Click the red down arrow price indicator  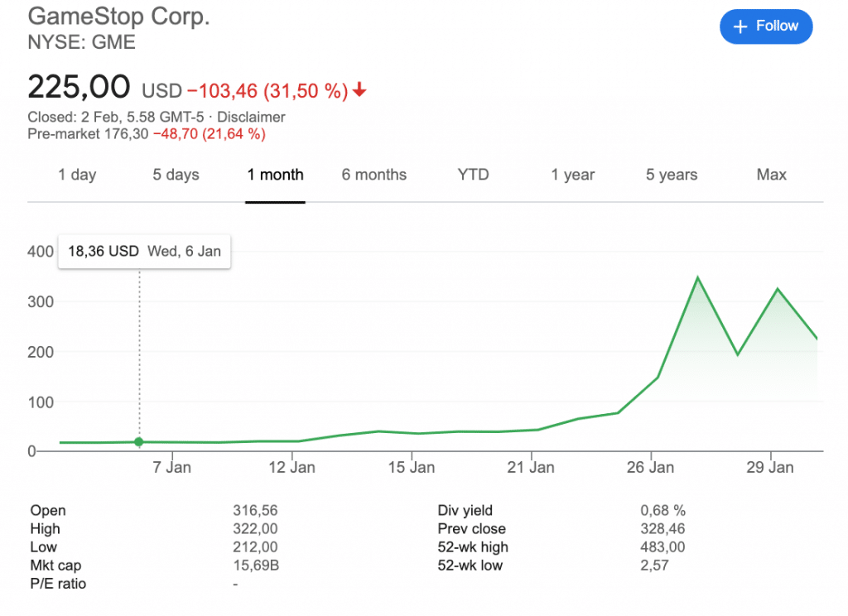(x=359, y=90)
